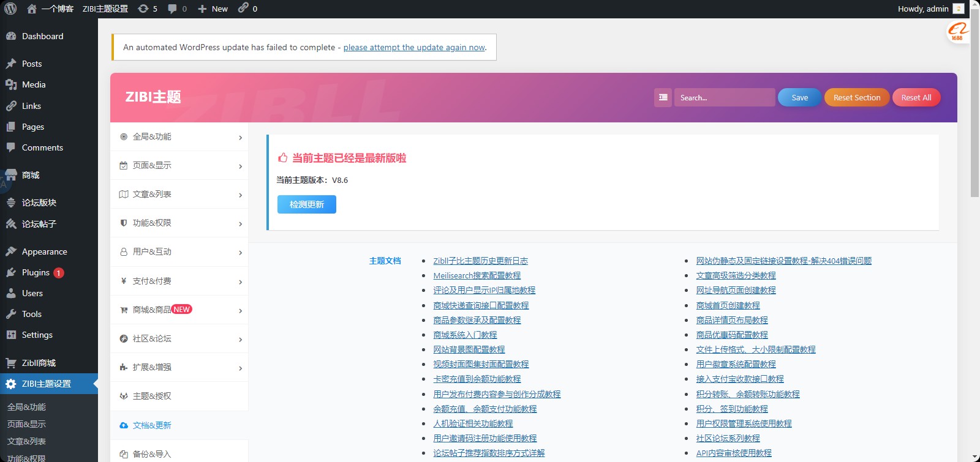
Task: Expand the 用户&互动 section chevron
Action: click(240, 253)
